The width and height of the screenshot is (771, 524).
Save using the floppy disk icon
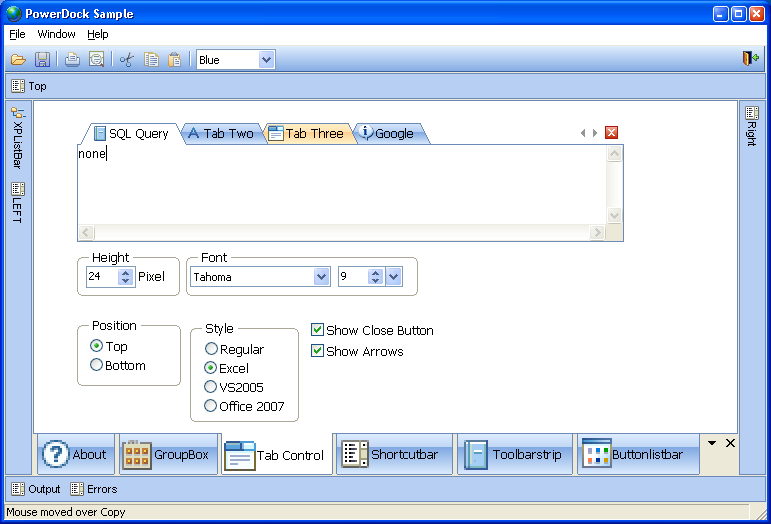click(42, 59)
